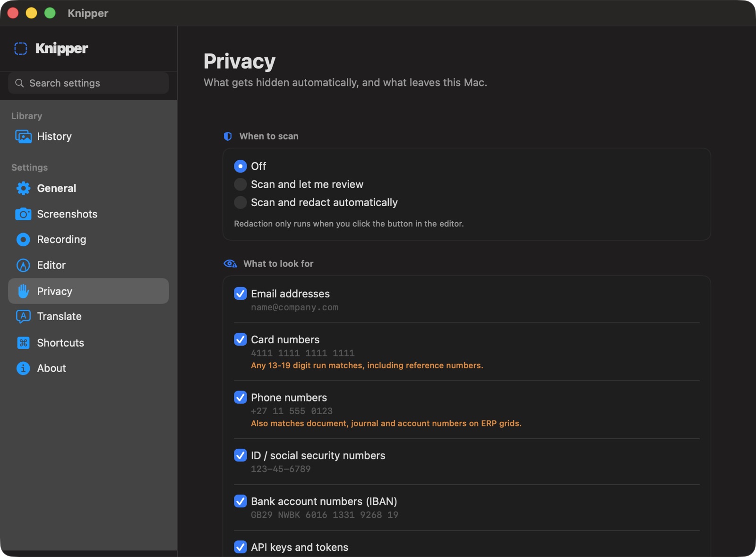
Task: Uncheck Bank account numbers (IBAN)
Action: click(x=241, y=501)
